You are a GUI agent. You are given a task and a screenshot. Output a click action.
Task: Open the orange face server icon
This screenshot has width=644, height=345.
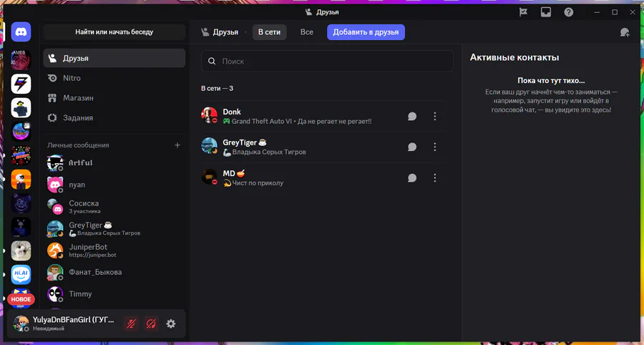(21, 179)
